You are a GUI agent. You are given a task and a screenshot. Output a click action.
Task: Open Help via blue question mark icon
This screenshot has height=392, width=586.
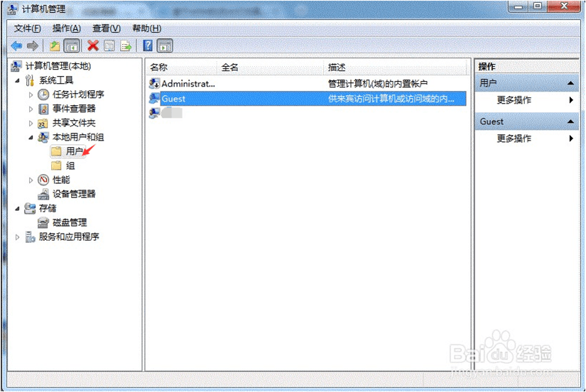pyautogui.click(x=148, y=45)
